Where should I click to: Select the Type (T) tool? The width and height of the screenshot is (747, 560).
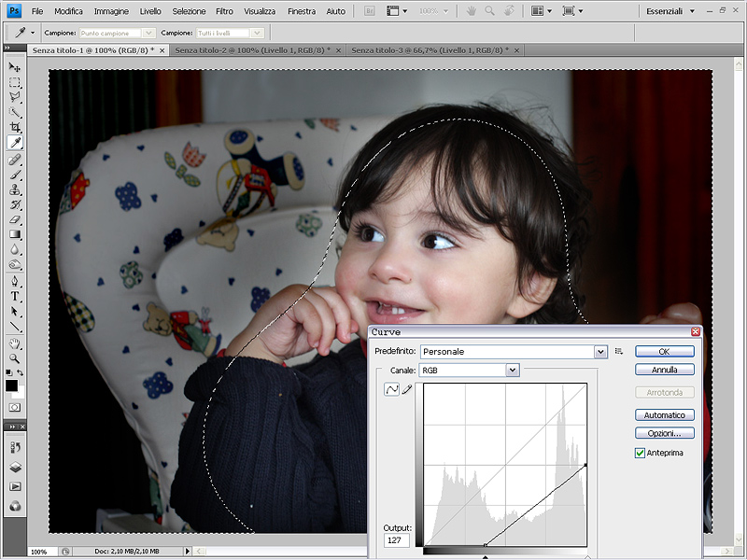(15, 296)
